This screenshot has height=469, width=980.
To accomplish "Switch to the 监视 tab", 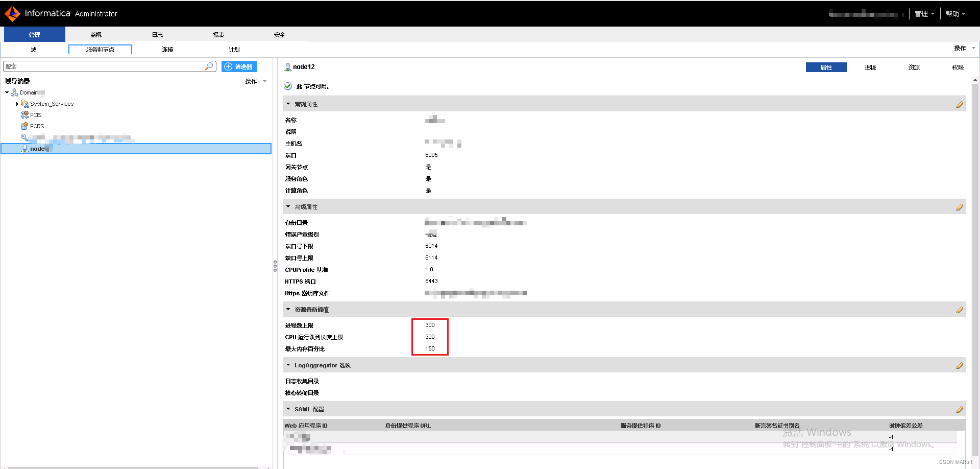I will [95, 34].
